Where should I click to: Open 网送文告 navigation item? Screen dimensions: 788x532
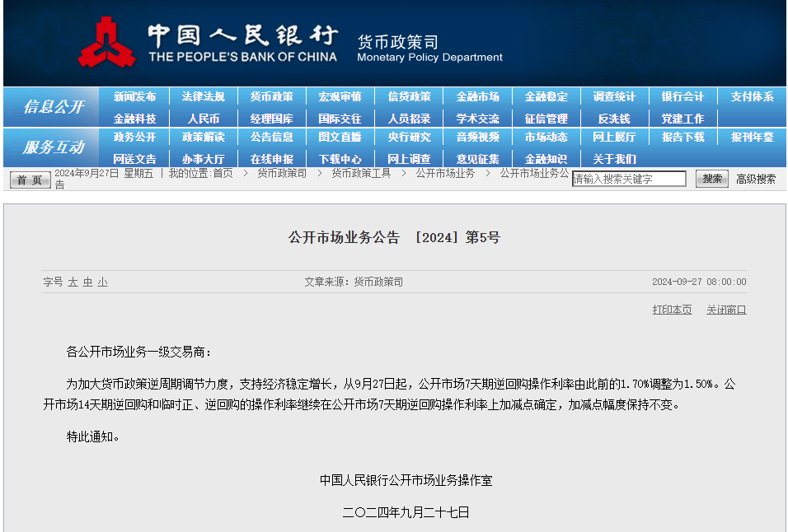[x=134, y=159]
